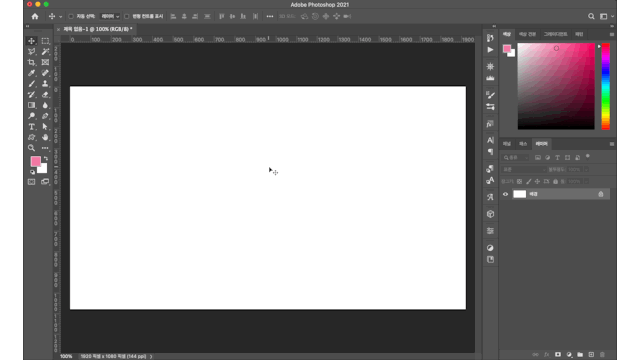Align horizontal centers in options bar
Image resolution: width=640 pixels, height=360 pixels.
(x=184, y=16)
